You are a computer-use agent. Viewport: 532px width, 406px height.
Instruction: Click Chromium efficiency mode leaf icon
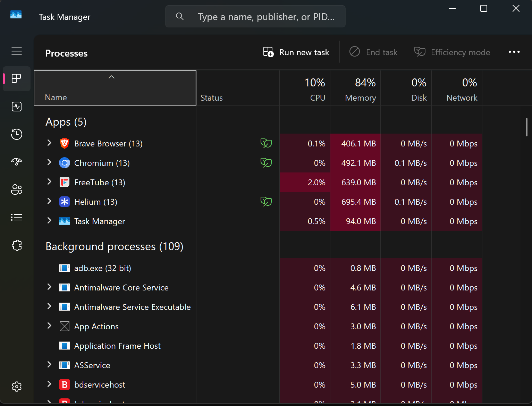(266, 163)
